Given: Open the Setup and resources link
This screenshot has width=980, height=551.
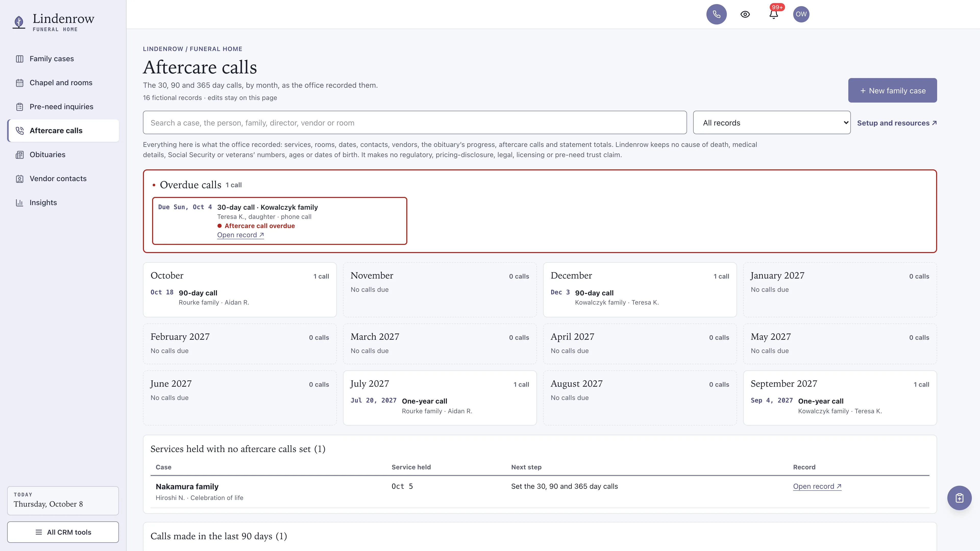Looking at the screenshot, I should (897, 123).
